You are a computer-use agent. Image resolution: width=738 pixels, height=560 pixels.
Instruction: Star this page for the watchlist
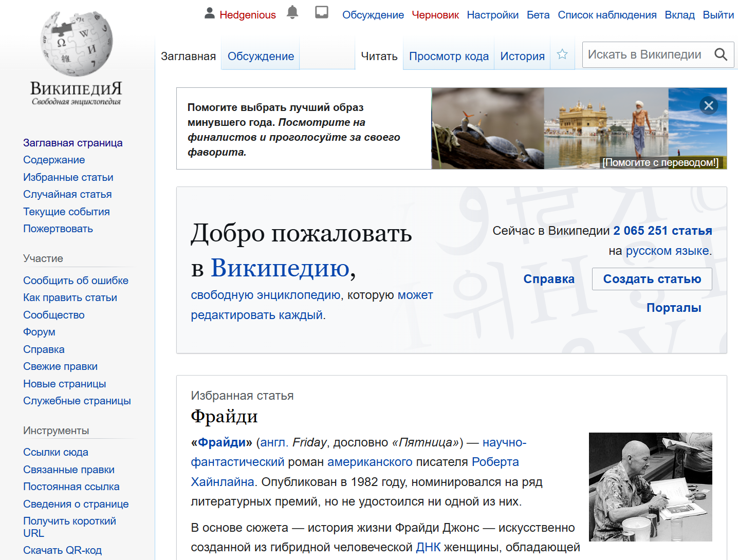(x=562, y=54)
